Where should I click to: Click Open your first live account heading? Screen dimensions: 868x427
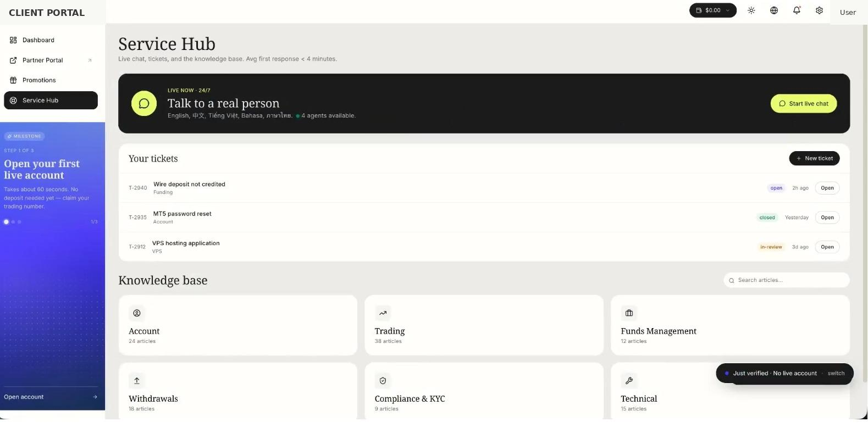point(42,170)
